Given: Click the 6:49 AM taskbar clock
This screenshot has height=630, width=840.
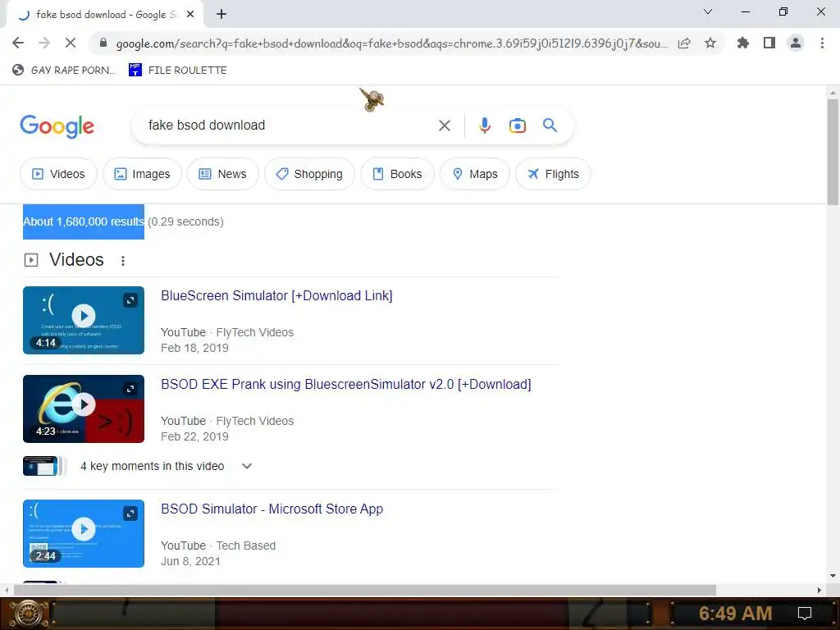Looking at the screenshot, I should coord(735,614).
